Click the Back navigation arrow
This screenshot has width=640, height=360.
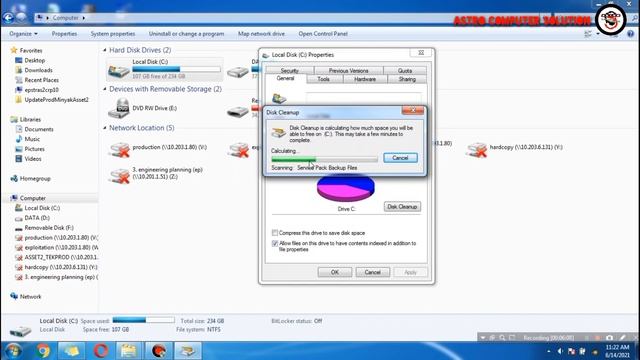tap(8, 18)
